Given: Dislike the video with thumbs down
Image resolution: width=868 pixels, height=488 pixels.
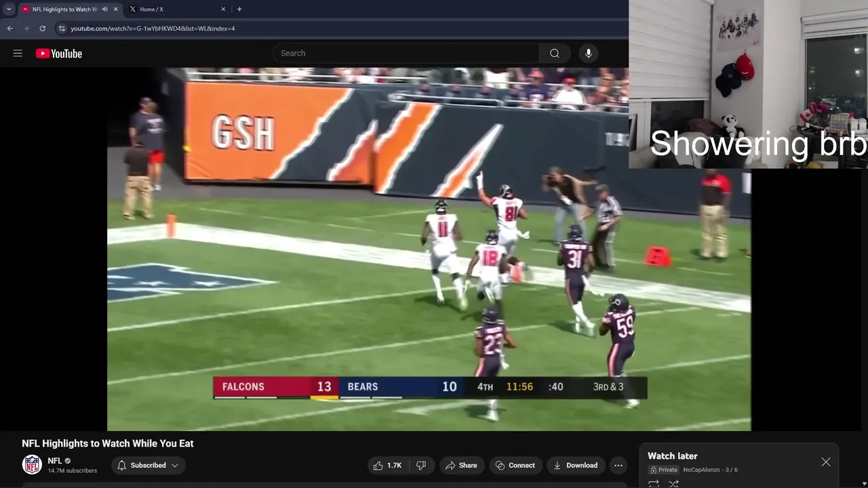Looking at the screenshot, I should [421, 466].
